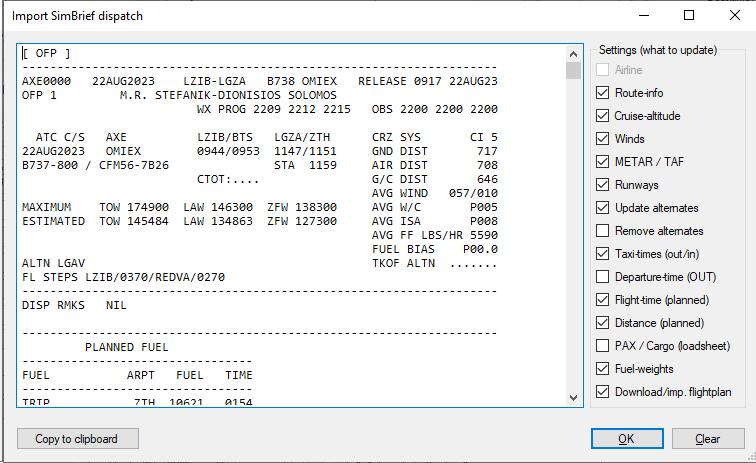756x463 pixels.
Task: Disable the Fuel-weights checkbox
Action: pyautogui.click(x=602, y=369)
